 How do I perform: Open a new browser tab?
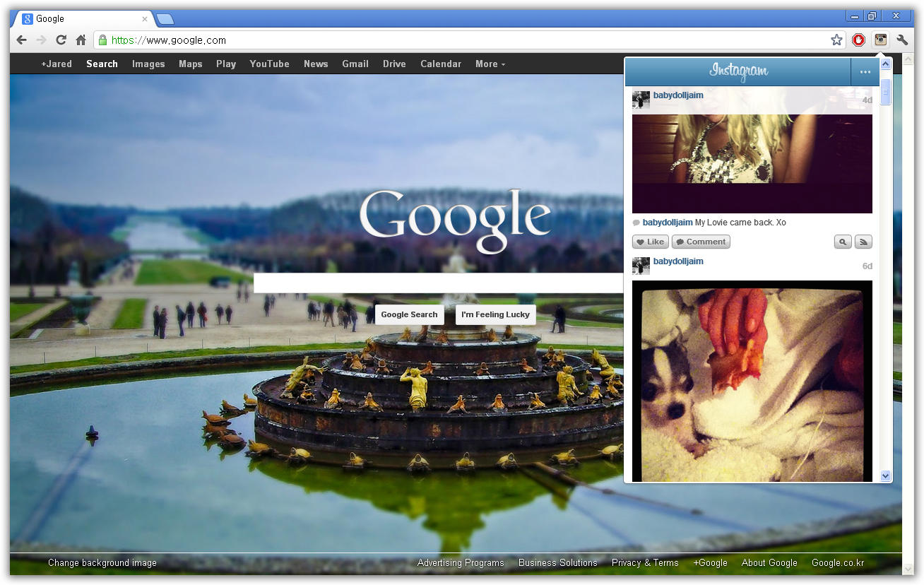[165, 19]
